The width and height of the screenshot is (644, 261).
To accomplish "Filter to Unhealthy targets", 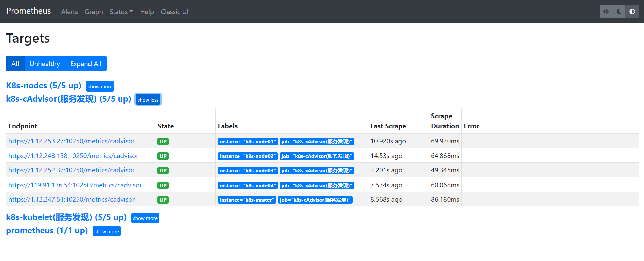I will pos(45,64).
